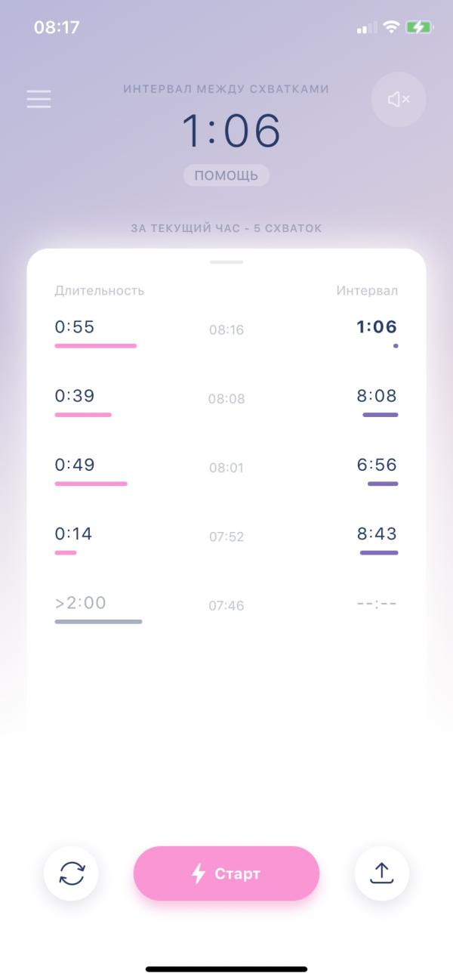
Task: Toggle the muted sound icon
Action: tap(399, 99)
